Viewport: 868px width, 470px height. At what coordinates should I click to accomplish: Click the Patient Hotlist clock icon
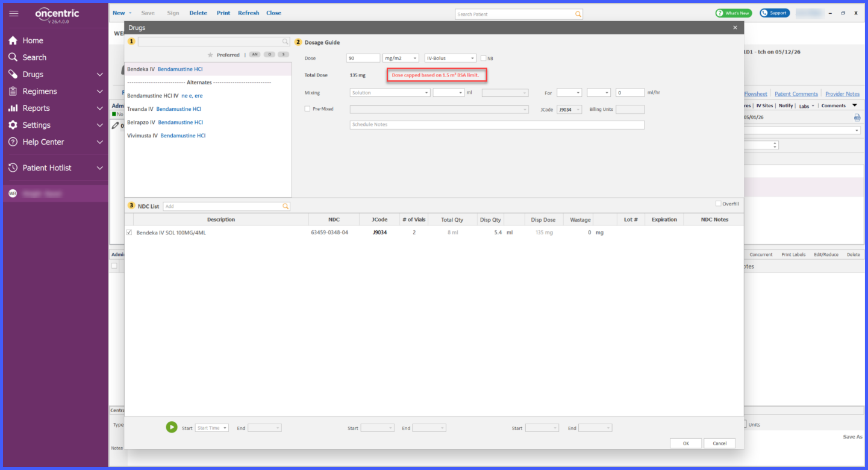[13, 168]
